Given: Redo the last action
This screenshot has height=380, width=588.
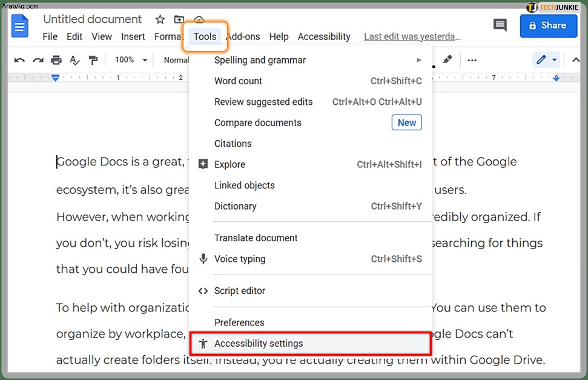Looking at the screenshot, I should coord(38,60).
